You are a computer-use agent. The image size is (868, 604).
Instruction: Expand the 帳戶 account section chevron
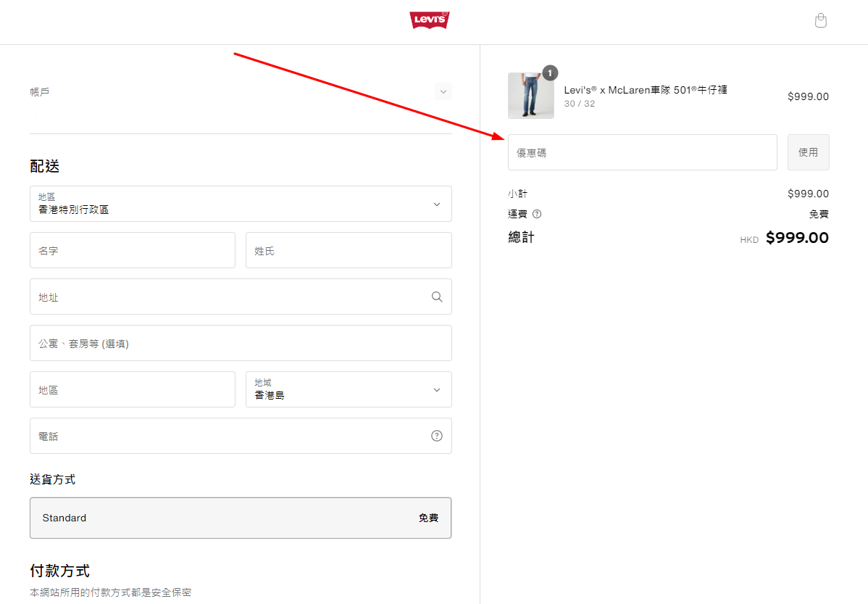[443, 91]
